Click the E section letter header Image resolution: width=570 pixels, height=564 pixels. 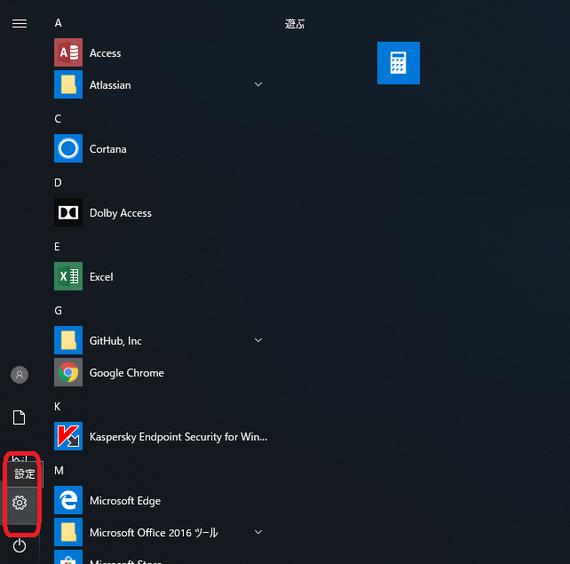tap(57, 247)
